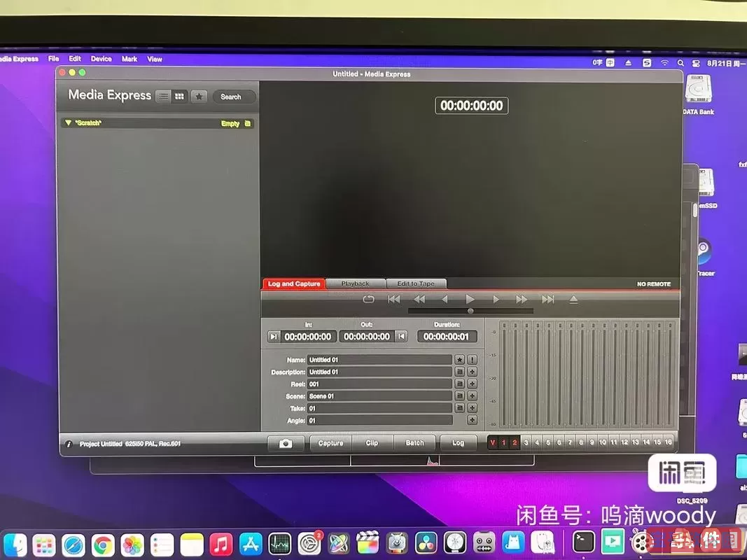Show favorites using the star icon beside Search

coord(199,97)
